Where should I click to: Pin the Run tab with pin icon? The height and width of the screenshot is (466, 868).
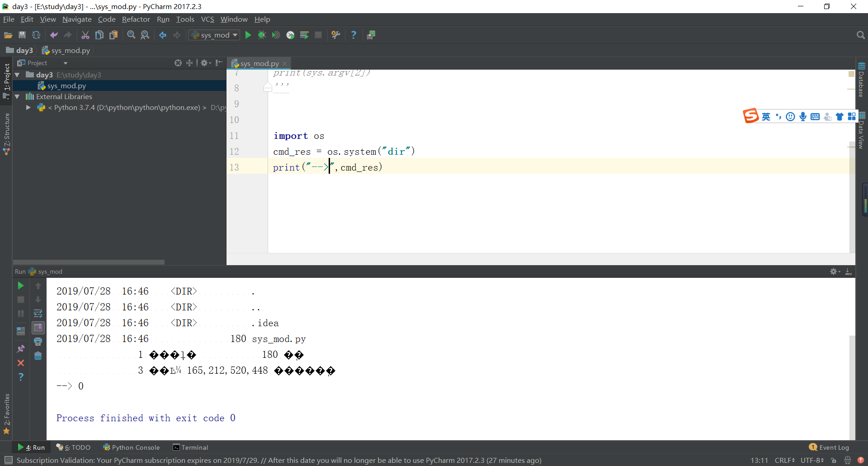tap(20, 349)
